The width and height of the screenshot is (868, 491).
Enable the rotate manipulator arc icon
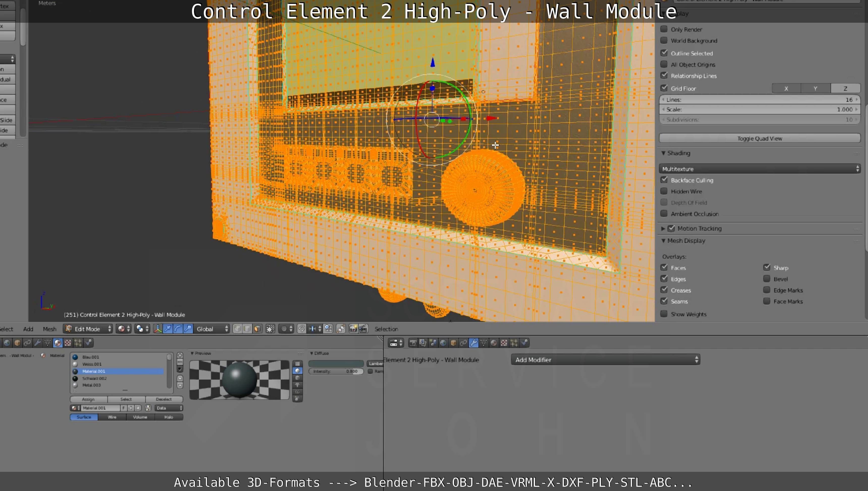click(x=178, y=329)
